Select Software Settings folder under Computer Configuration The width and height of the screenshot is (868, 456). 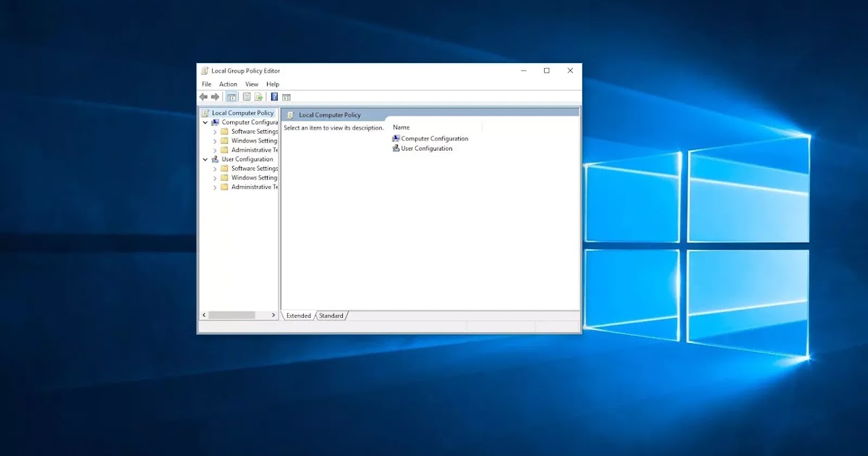250,132
